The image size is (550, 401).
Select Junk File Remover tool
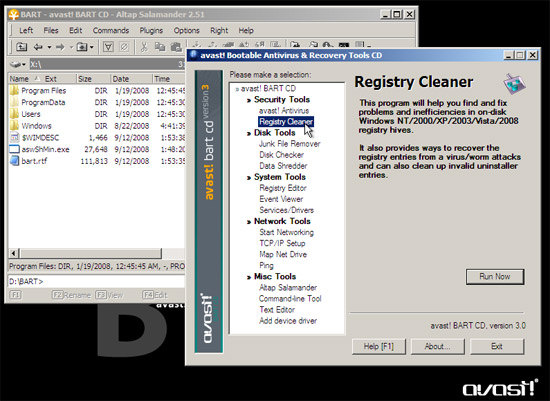pos(290,143)
